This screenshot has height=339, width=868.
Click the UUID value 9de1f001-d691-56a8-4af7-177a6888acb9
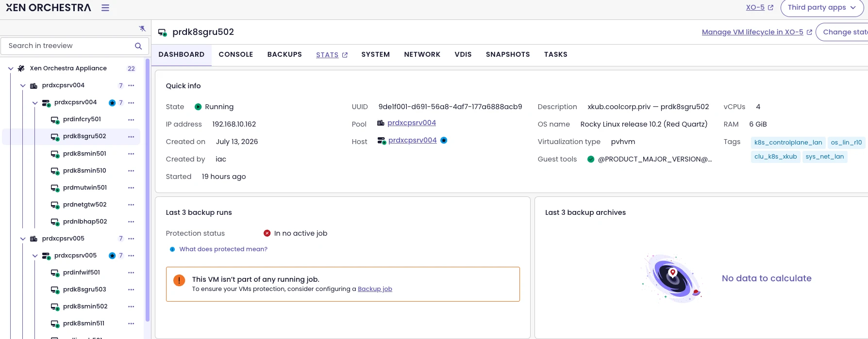tap(451, 107)
